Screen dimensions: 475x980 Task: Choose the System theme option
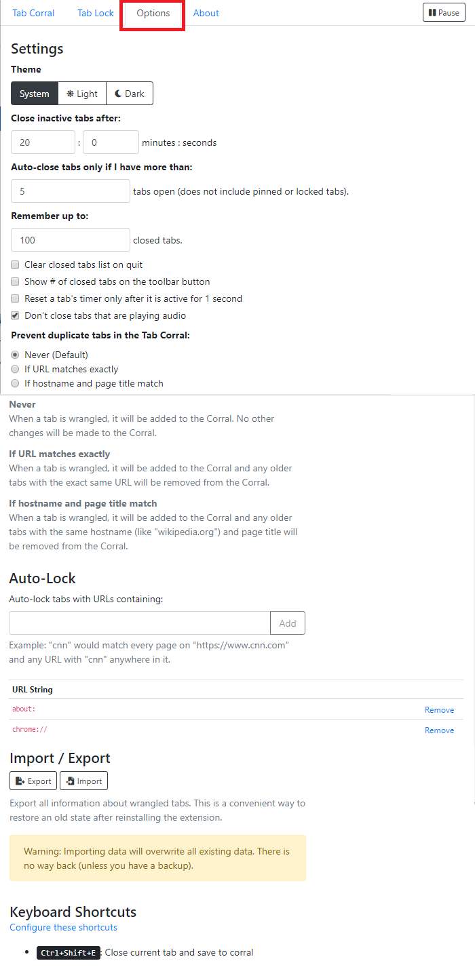[35, 94]
